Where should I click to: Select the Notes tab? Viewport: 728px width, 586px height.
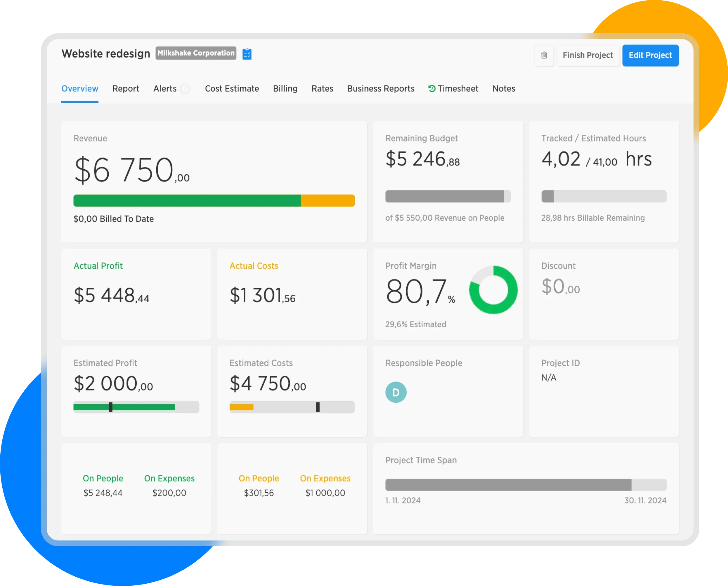[x=504, y=88]
